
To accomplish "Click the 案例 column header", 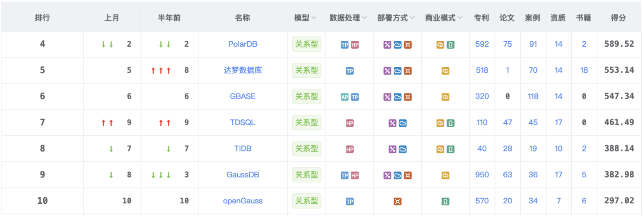I will (533, 18).
